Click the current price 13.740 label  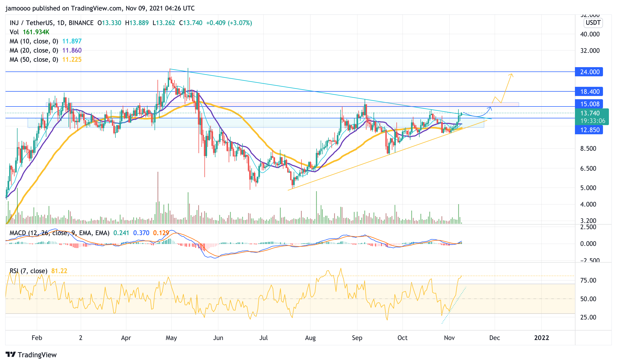click(x=590, y=113)
